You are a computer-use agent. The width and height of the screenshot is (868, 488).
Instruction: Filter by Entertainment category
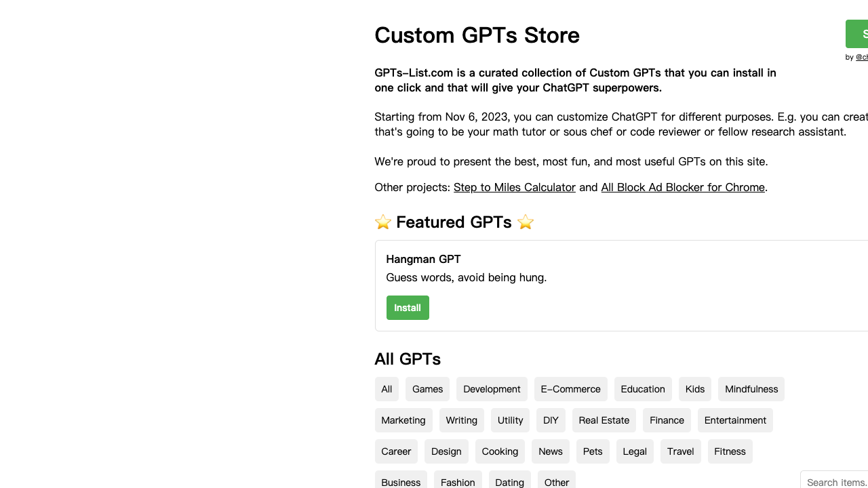pos(735,420)
